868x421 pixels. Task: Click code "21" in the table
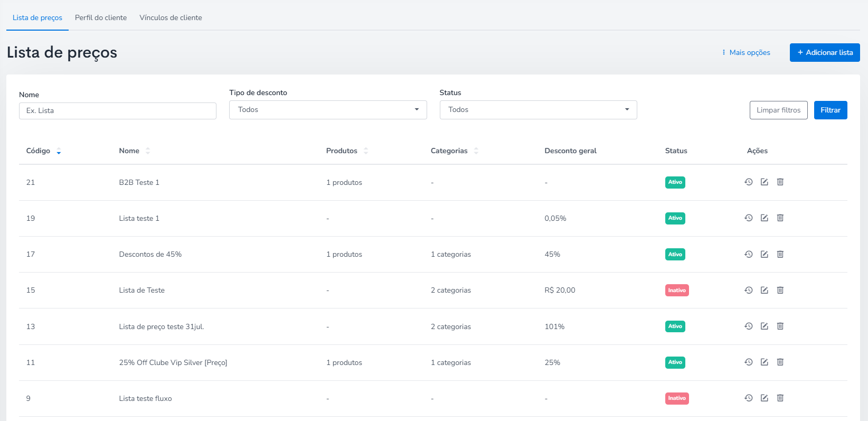(31, 182)
